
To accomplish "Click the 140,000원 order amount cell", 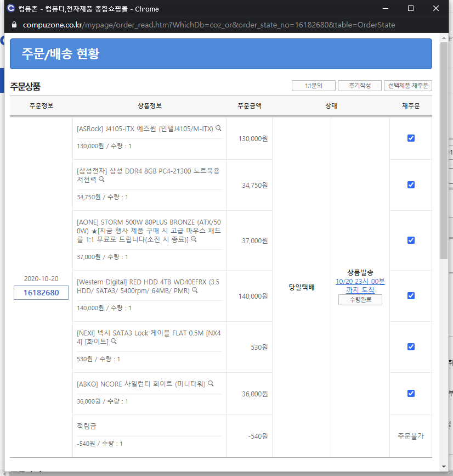I will tap(253, 296).
